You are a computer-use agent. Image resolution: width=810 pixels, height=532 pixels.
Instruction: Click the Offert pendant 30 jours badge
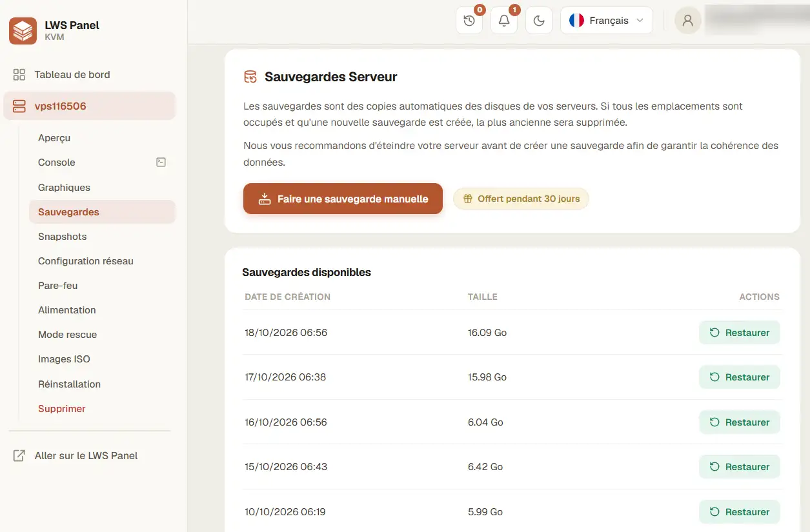521,199
